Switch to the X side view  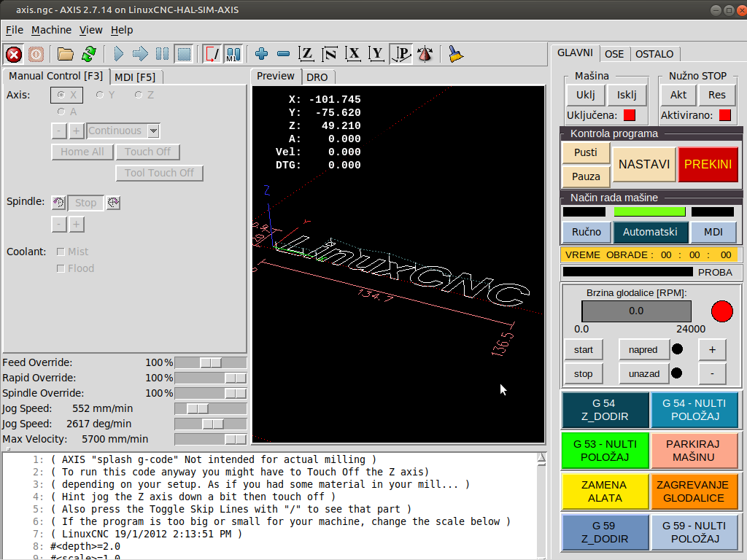pos(353,54)
